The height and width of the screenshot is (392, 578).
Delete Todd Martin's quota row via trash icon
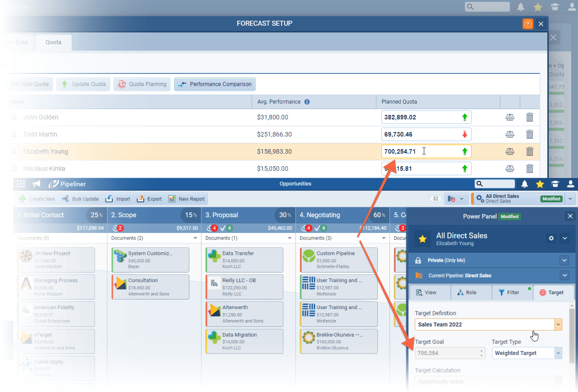coord(530,134)
